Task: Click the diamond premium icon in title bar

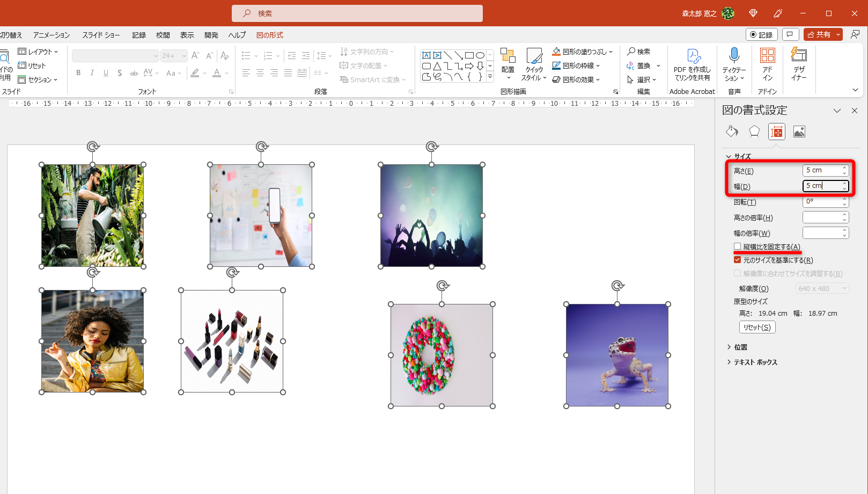Action: [x=753, y=13]
